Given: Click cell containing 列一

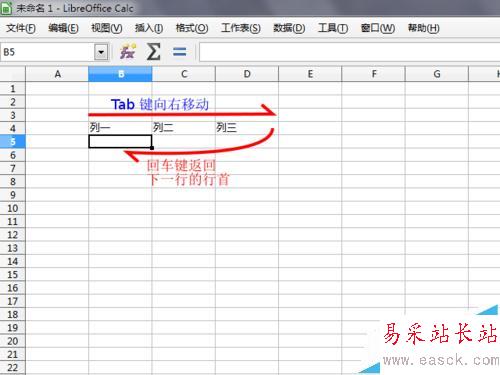Looking at the screenshot, I should pos(120,128).
